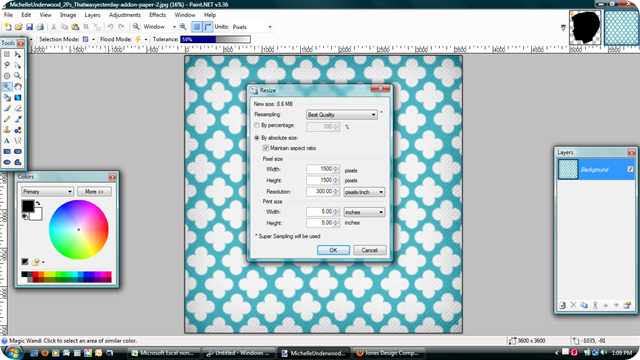The width and height of the screenshot is (640, 360).
Task: Open the image list dropdown arrow
Action: tap(563, 28)
